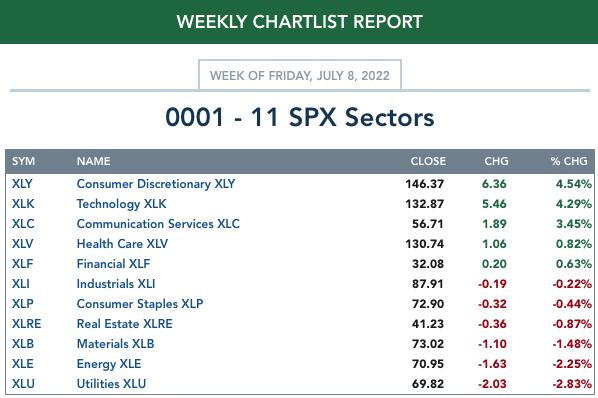Click the XLK symbol link
This screenshot has height=398, width=598.
[23, 204]
